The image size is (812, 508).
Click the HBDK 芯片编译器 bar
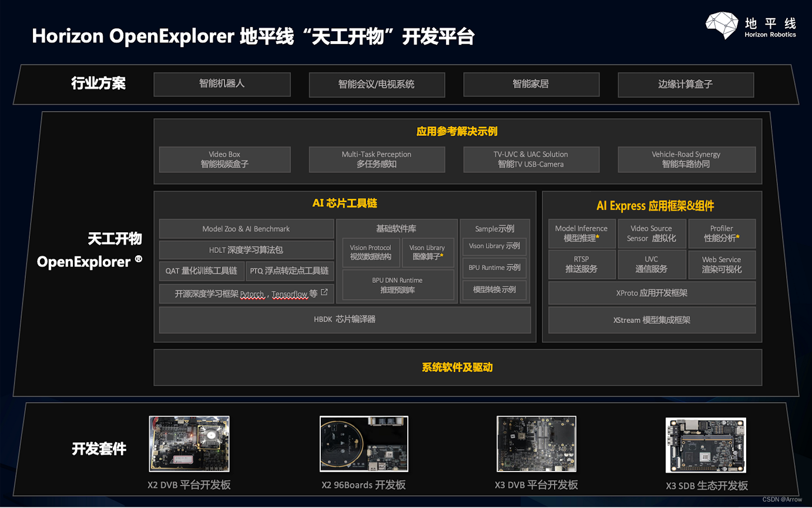[x=345, y=319]
